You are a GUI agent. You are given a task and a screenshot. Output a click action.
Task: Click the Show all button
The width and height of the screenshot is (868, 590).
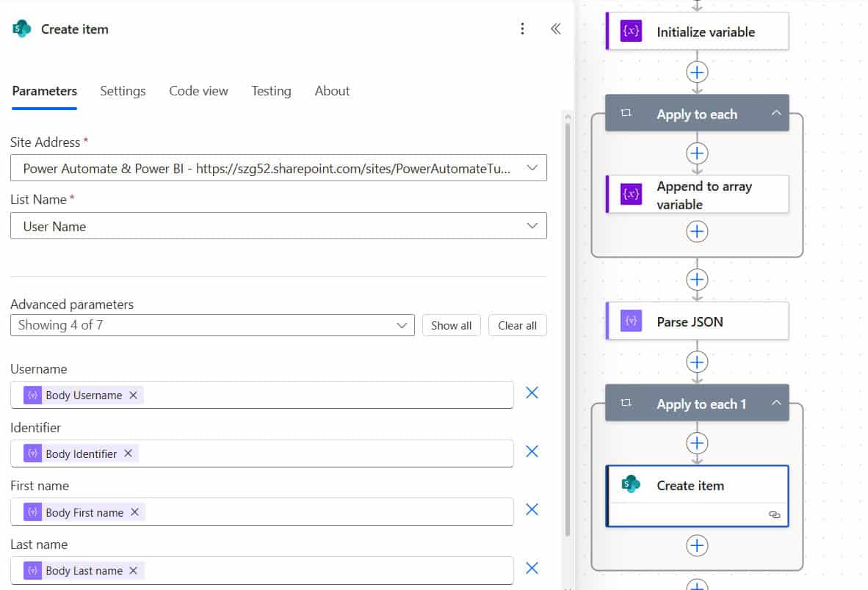coord(451,326)
